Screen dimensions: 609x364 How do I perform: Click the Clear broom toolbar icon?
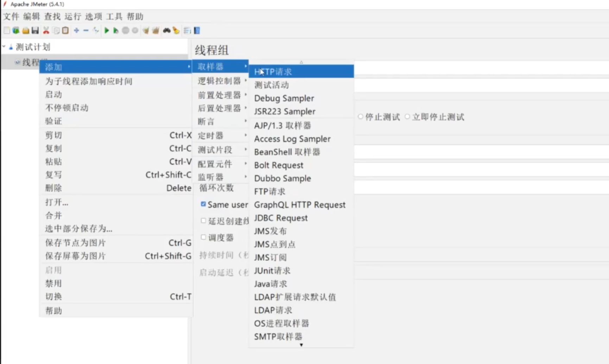[146, 31]
